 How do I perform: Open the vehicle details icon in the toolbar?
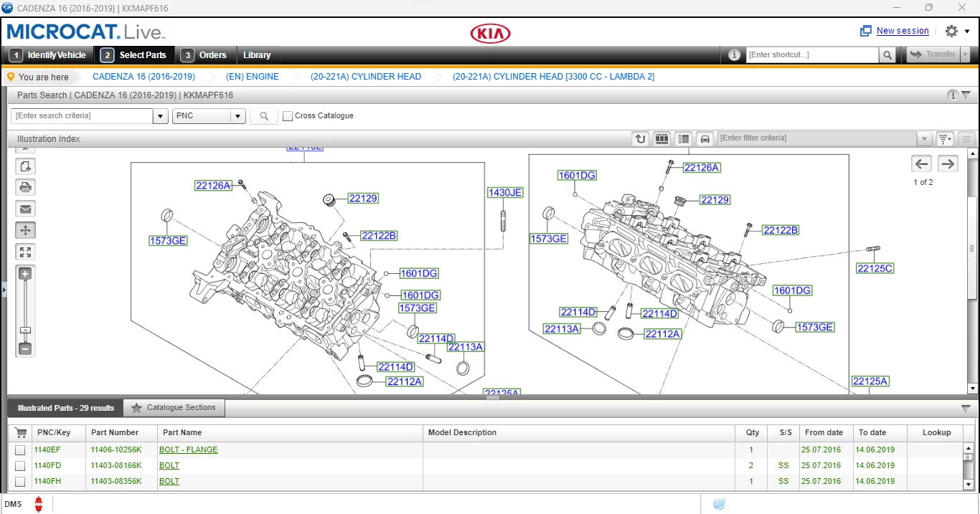coord(734,54)
